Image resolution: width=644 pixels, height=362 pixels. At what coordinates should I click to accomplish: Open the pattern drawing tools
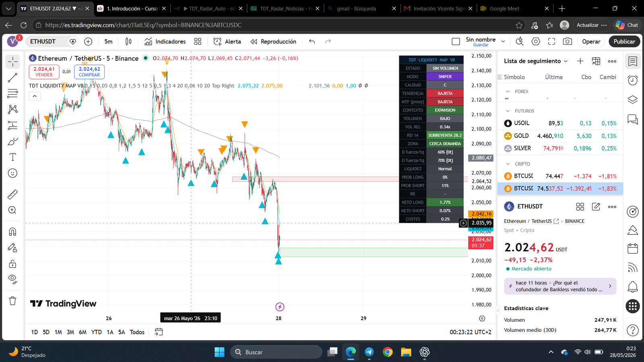click(x=13, y=109)
